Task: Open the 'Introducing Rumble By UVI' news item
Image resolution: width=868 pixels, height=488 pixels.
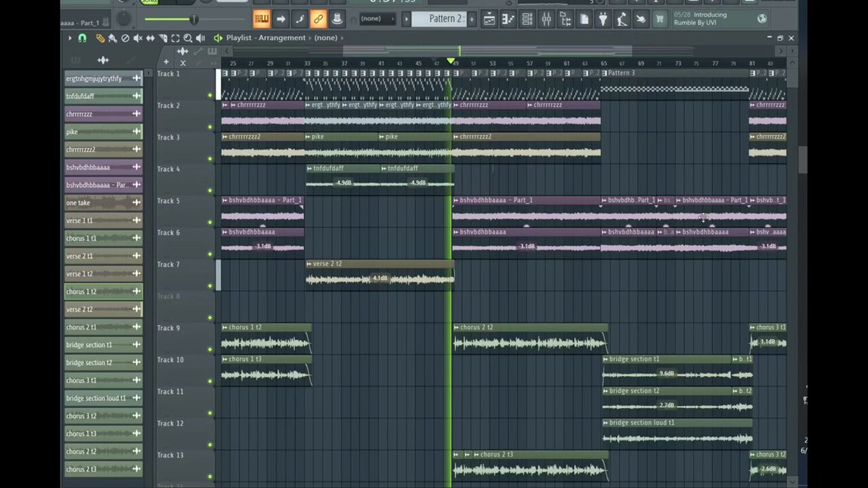Action: pyautogui.click(x=712, y=19)
